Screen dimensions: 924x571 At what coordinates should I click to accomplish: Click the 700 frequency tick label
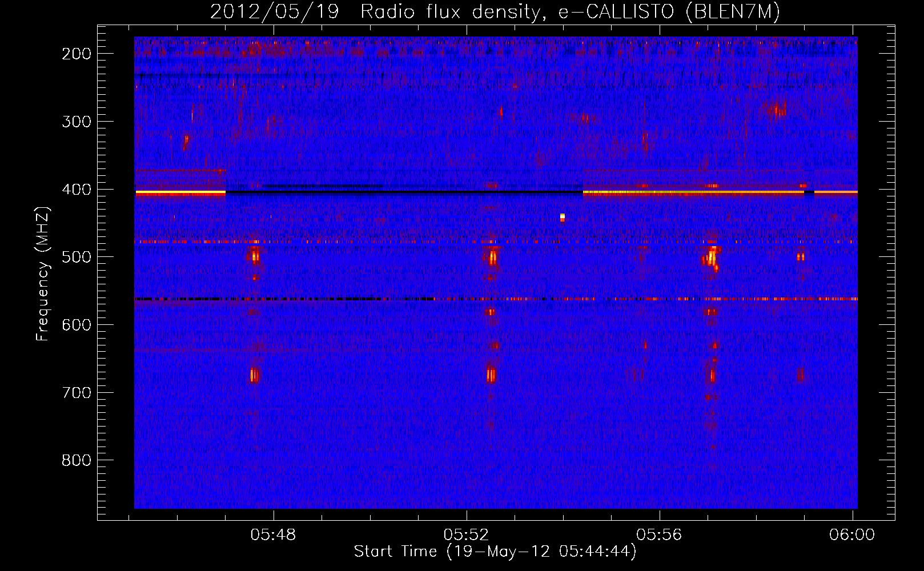point(77,393)
